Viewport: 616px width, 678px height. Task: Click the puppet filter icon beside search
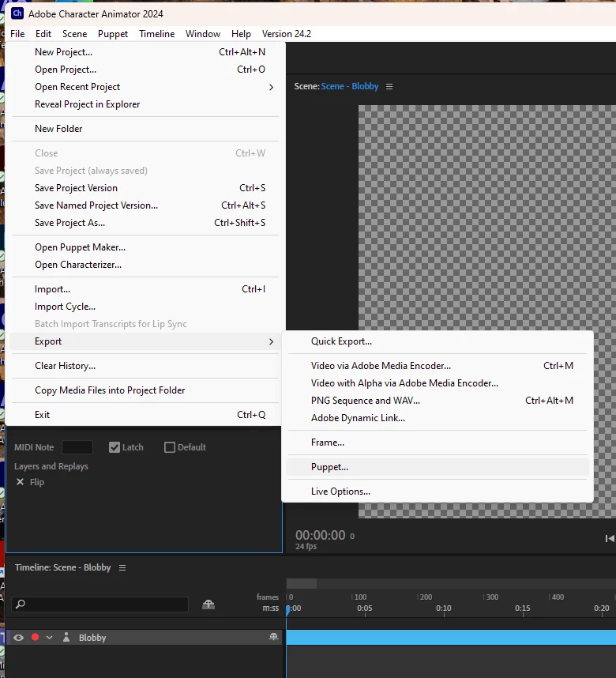click(x=208, y=604)
